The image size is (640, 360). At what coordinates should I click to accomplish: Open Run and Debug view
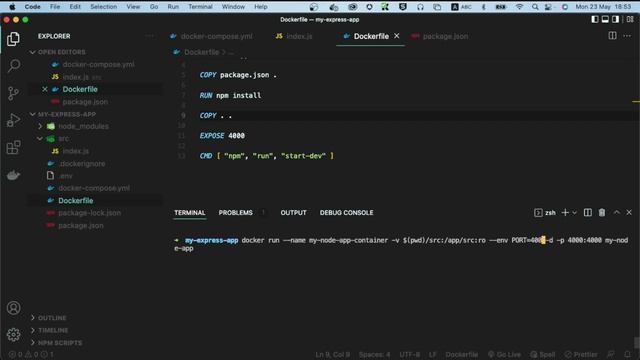click(13, 120)
